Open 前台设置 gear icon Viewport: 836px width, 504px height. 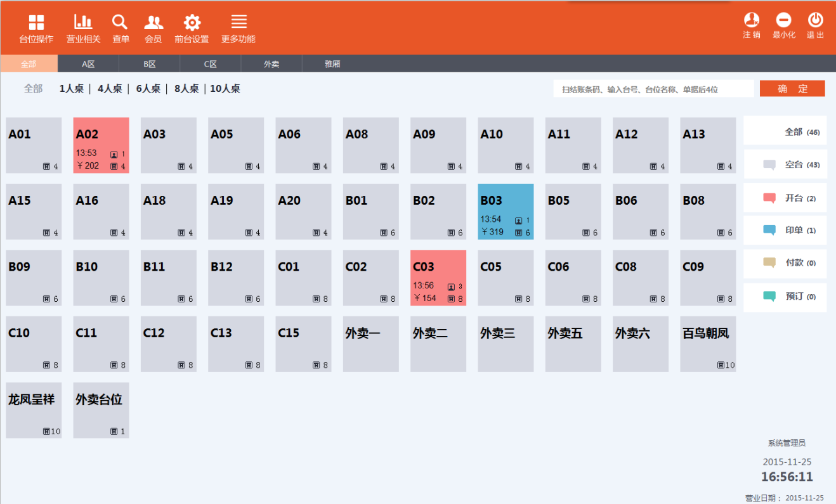192,23
